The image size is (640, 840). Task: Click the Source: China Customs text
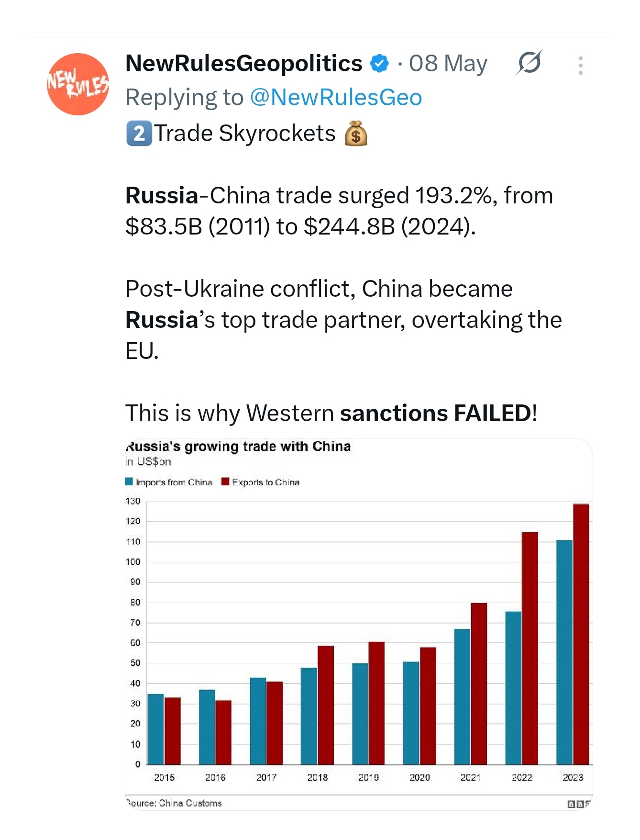click(x=174, y=803)
